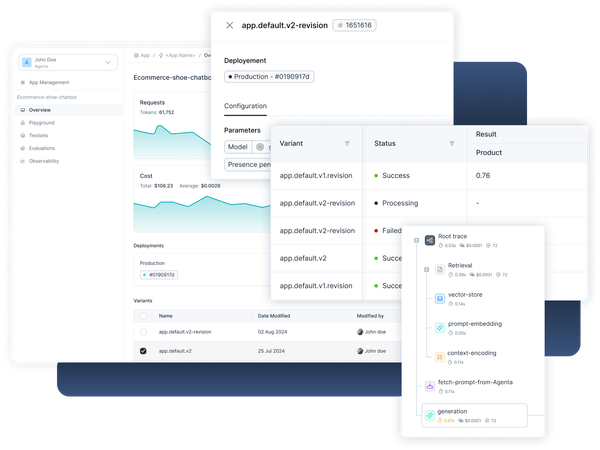600x450 pixels.
Task: Click the Root trace node icon
Action: click(x=429, y=240)
